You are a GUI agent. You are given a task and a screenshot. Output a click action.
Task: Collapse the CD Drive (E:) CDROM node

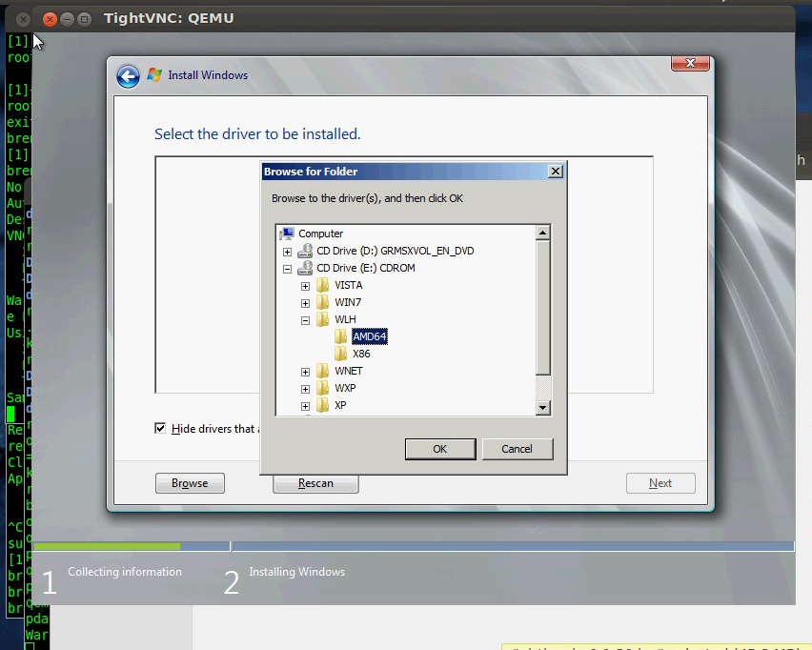[x=288, y=269]
